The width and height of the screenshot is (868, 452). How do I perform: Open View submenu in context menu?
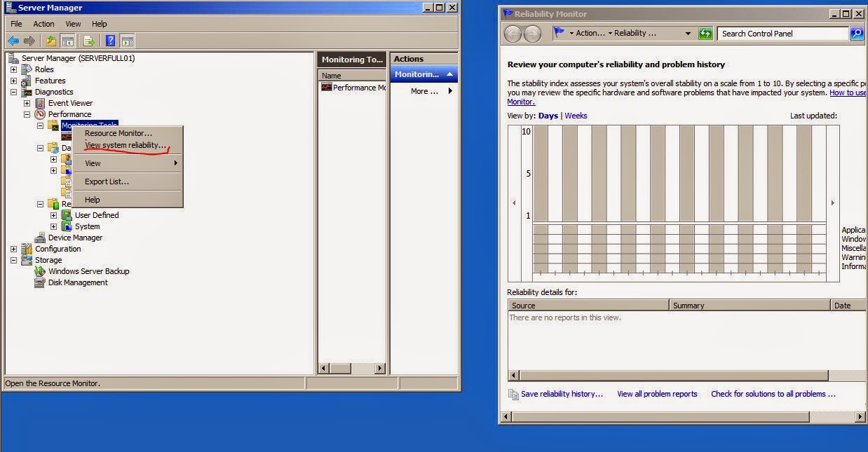pyautogui.click(x=128, y=163)
